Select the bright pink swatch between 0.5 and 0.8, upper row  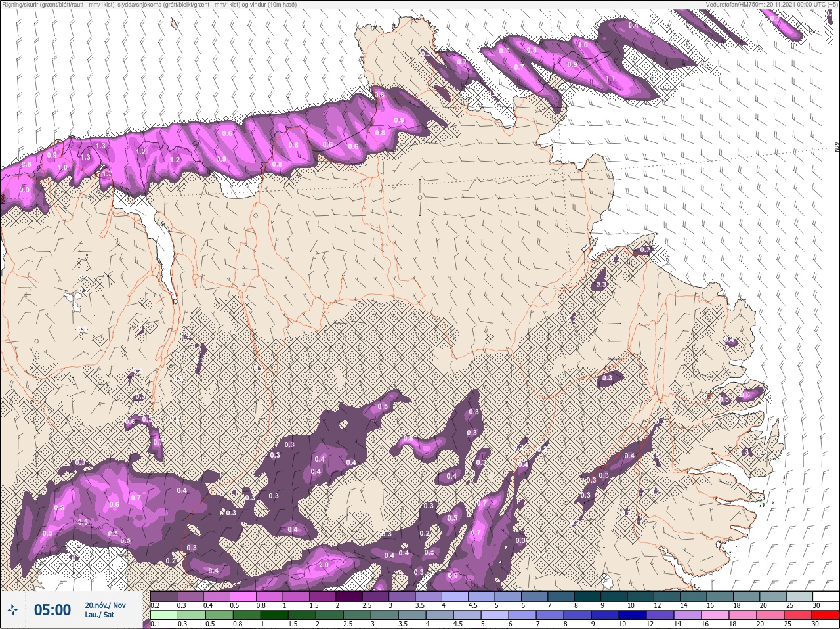(243, 596)
